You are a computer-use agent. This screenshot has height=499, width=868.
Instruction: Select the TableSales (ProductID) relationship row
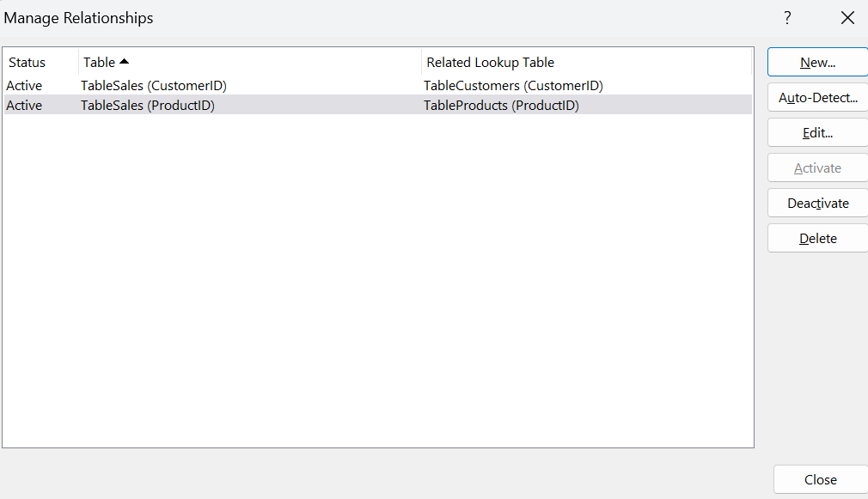pos(148,106)
